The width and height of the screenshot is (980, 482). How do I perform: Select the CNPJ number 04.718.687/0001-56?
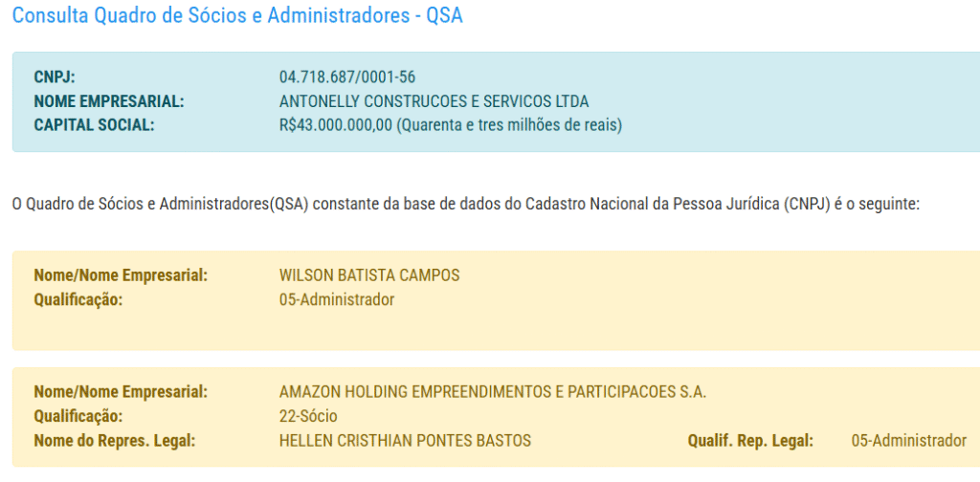tap(346, 77)
